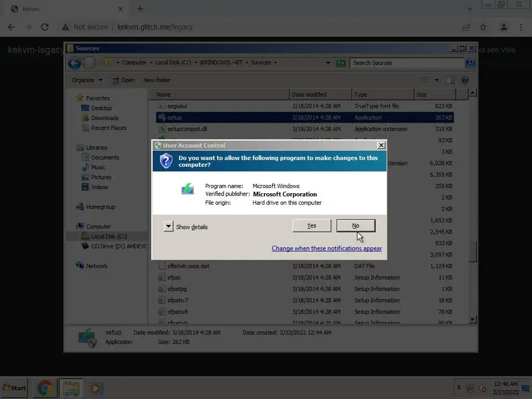This screenshot has width=532, height=399.
Task: Click the file list scroll down arrow
Action: [x=472, y=320]
